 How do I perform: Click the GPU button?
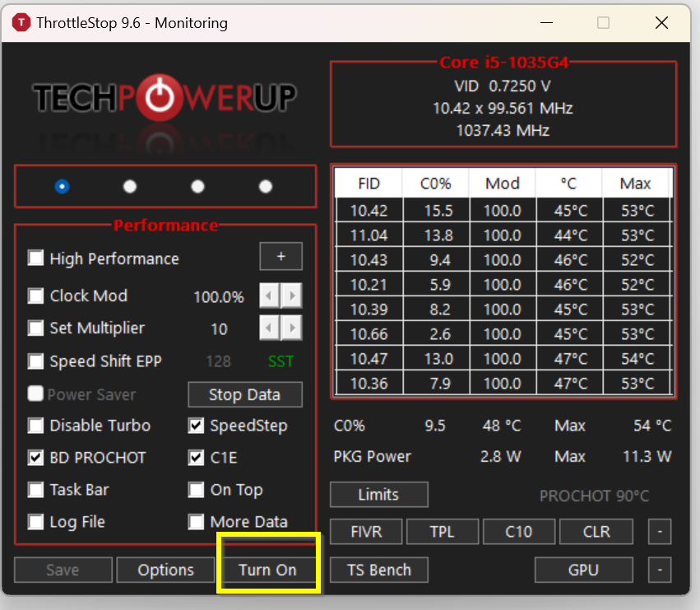pos(584,570)
